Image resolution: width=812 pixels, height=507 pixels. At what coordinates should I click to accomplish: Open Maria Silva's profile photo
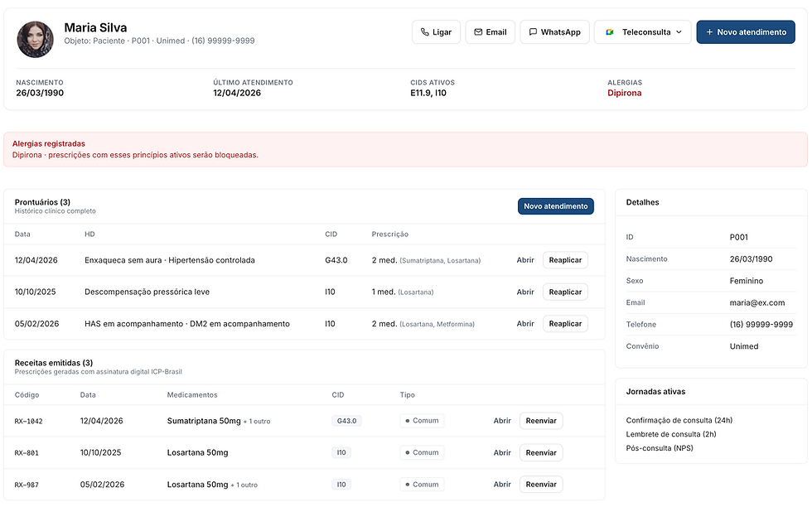coord(35,40)
